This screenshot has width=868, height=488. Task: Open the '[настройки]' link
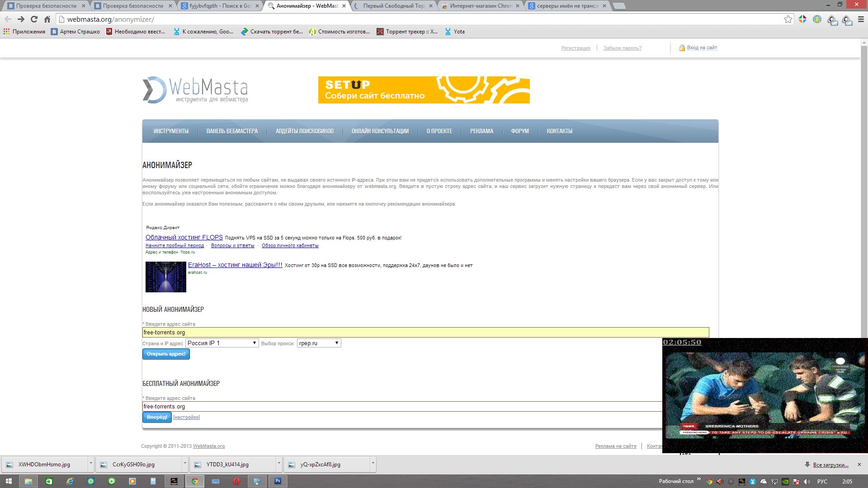click(186, 418)
